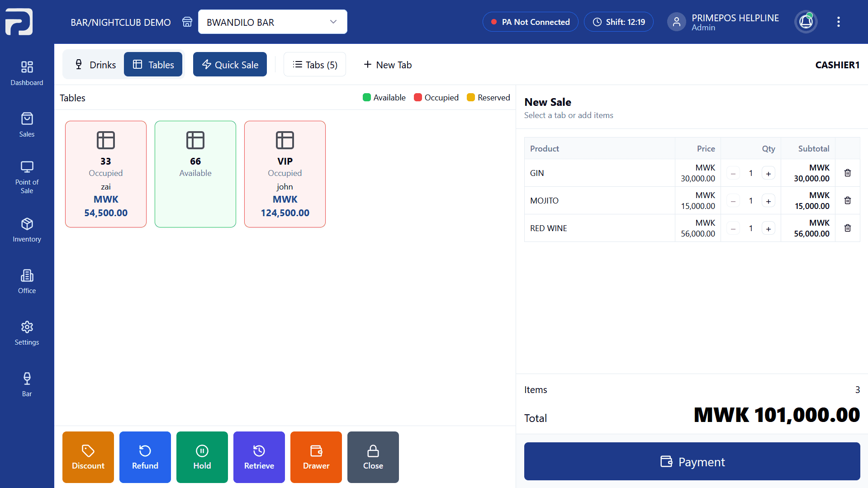Apply a Discount
Viewport: 868px width, 488px height.
88,457
